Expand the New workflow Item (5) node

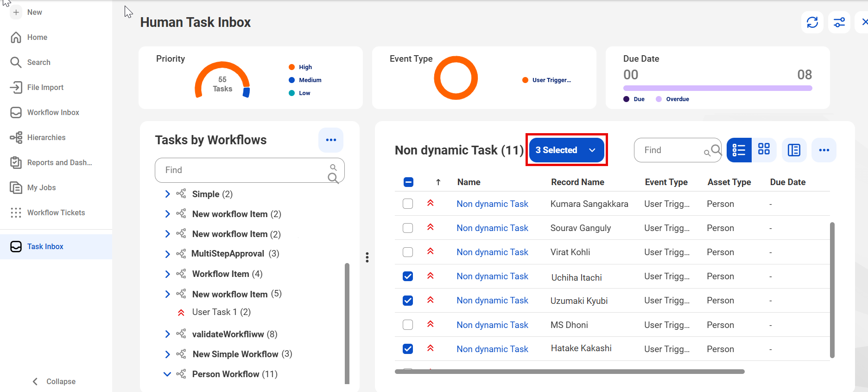(x=167, y=294)
